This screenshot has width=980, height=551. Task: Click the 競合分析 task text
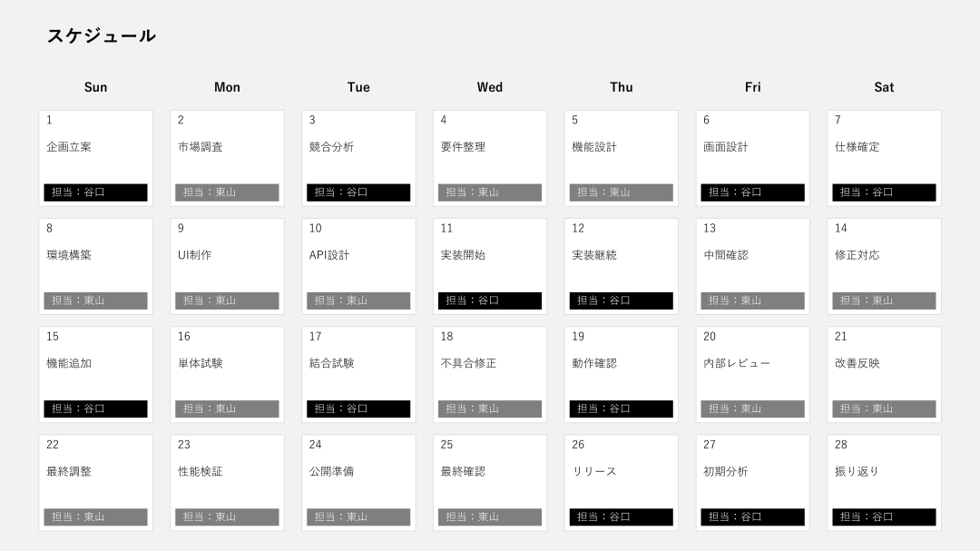(x=331, y=147)
